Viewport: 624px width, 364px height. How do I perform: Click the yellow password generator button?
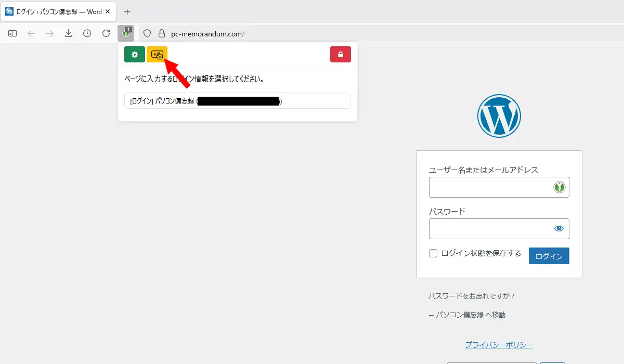(x=157, y=55)
